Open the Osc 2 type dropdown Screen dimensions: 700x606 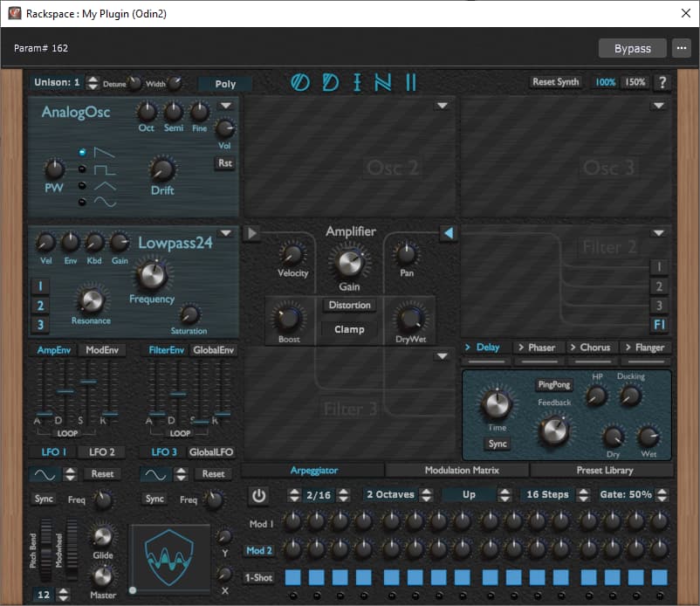coord(443,106)
